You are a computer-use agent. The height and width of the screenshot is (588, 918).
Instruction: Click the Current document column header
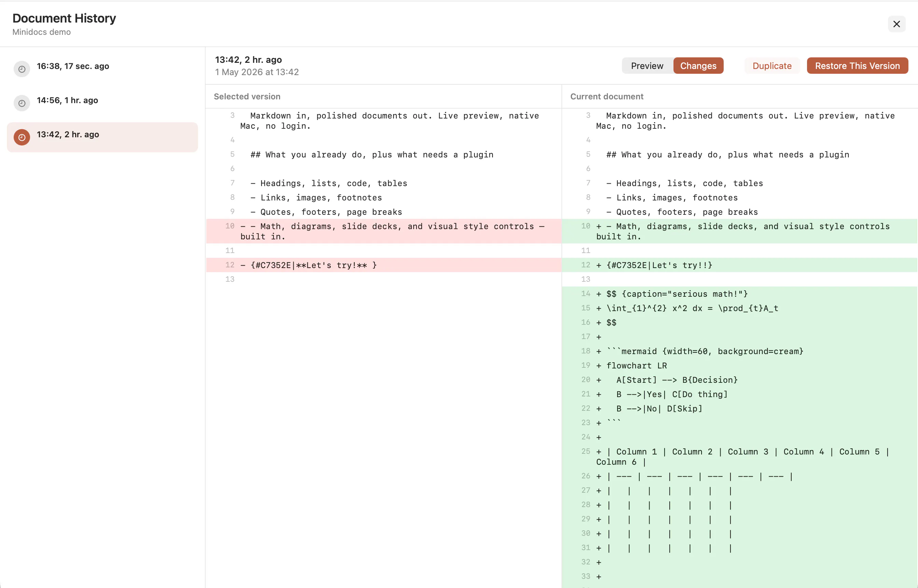(607, 97)
